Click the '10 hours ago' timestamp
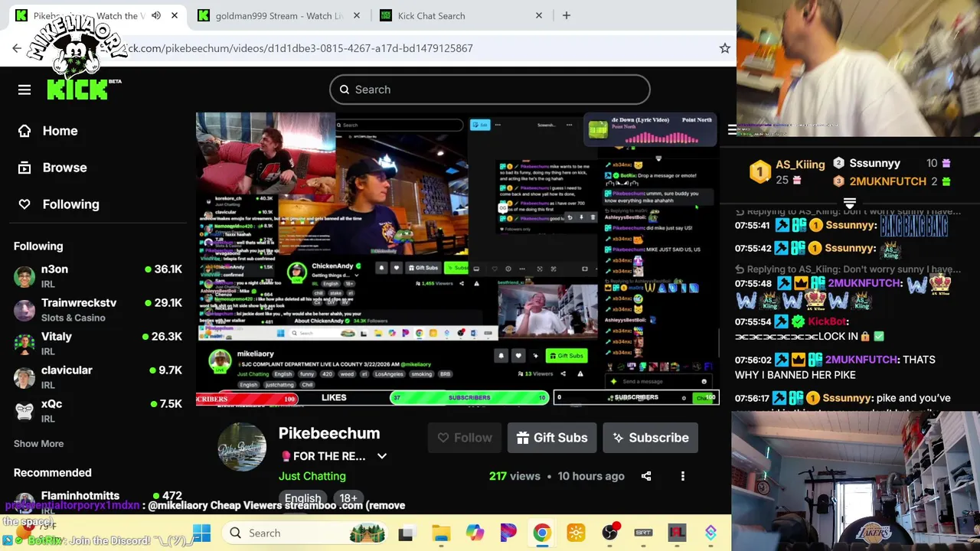Image resolution: width=980 pixels, height=551 pixels. (591, 476)
